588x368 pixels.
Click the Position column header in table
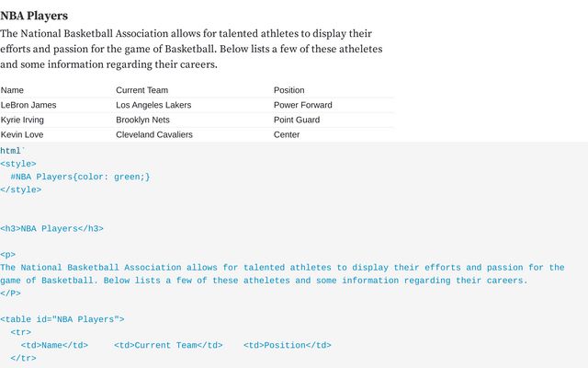coord(288,90)
